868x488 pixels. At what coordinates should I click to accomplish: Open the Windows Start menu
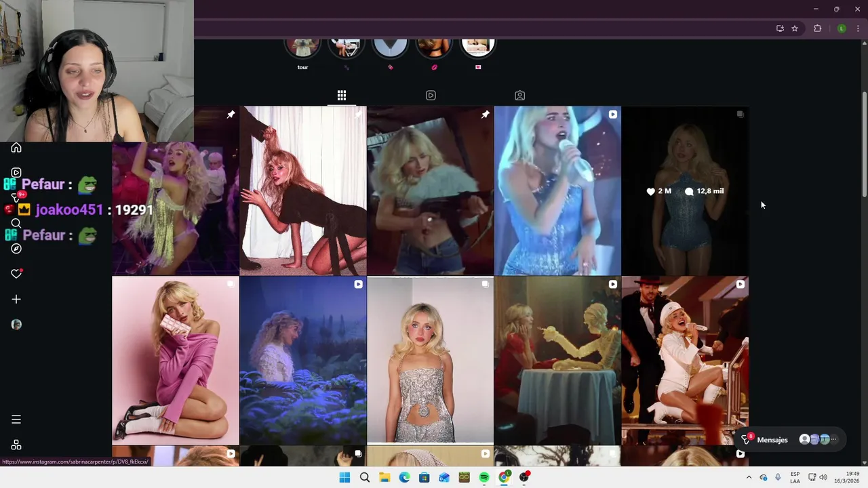(x=344, y=478)
